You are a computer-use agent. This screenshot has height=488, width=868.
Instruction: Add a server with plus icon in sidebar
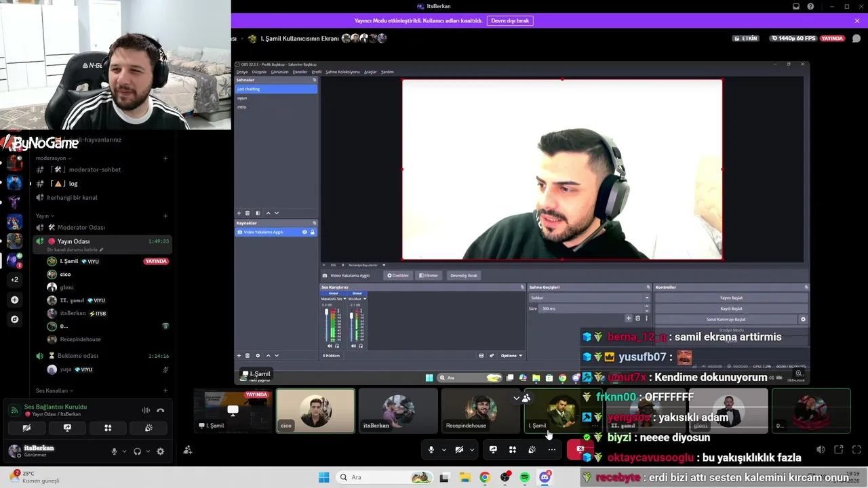point(14,300)
